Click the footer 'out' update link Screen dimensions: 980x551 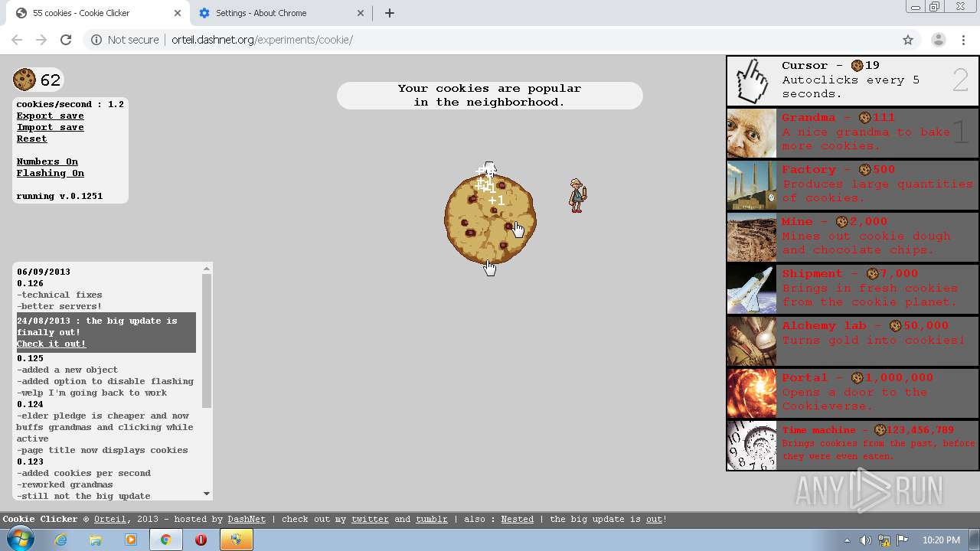click(654, 519)
